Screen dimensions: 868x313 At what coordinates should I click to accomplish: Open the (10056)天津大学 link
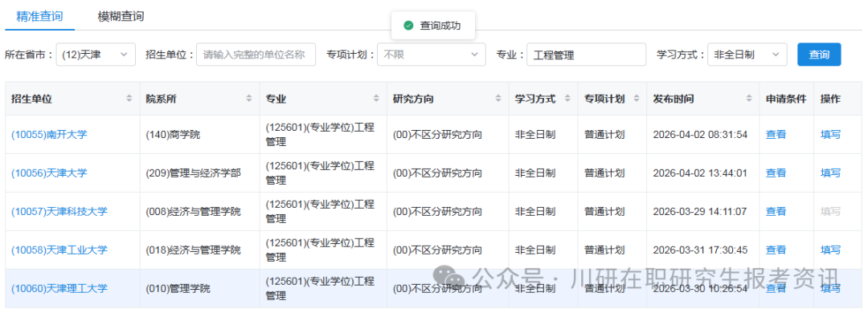(x=49, y=173)
